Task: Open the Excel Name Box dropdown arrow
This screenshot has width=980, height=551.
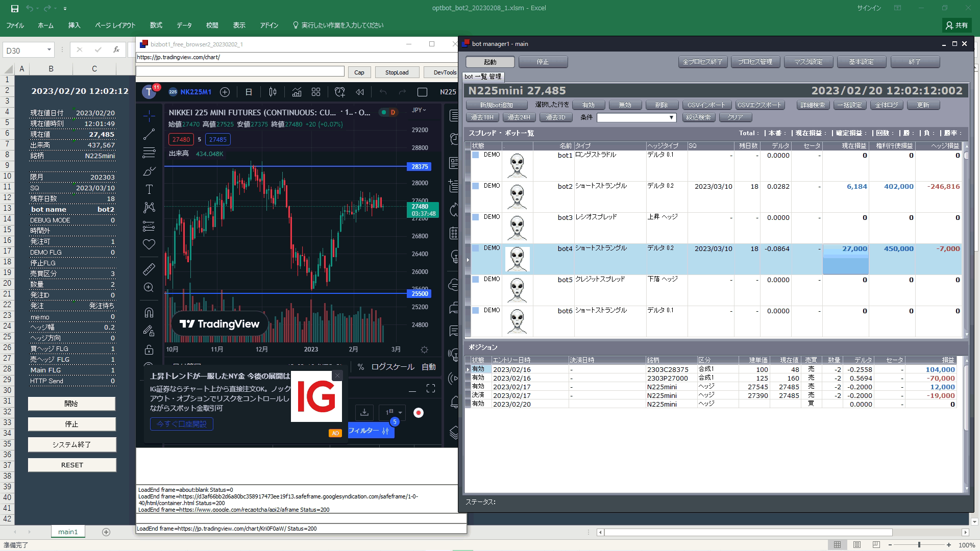Action: [x=49, y=50]
